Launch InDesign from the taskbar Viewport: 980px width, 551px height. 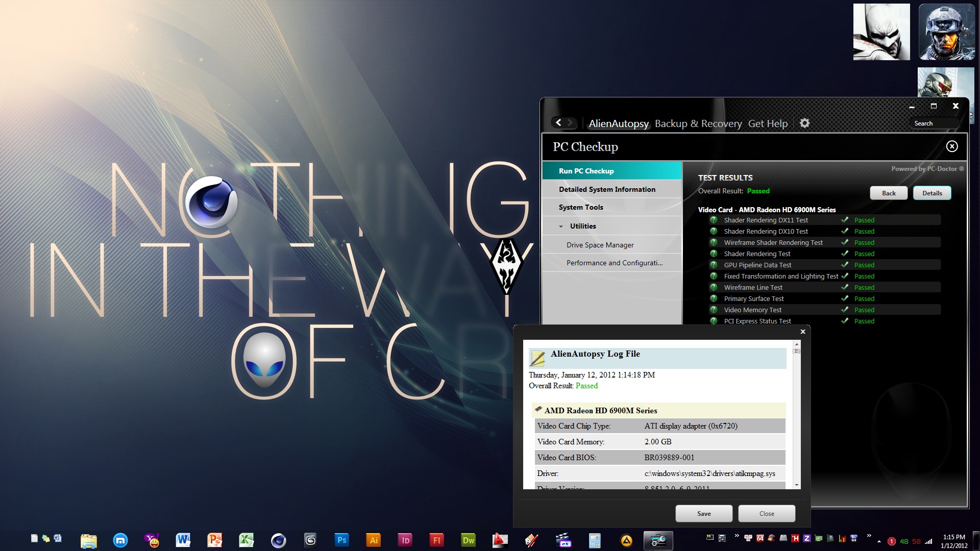click(x=405, y=540)
